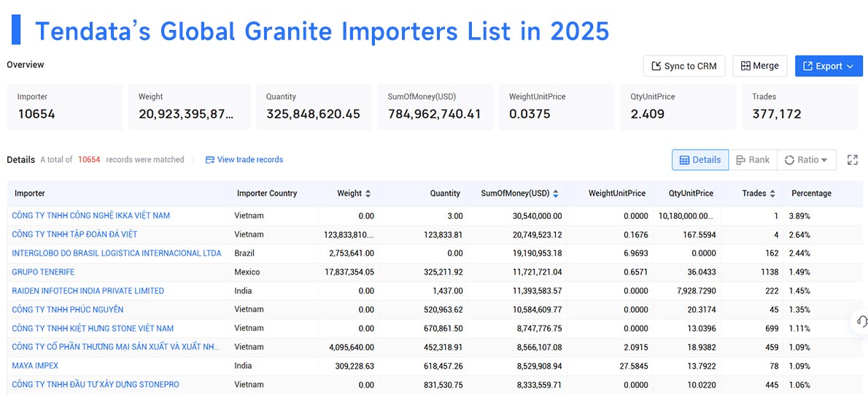This screenshot has height=403, width=868.
Task: Open importer CÔNG TY TNHH CÔNG NGHỆ IKKA VIỆT NAM
Action: pyautogui.click(x=90, y=215)
